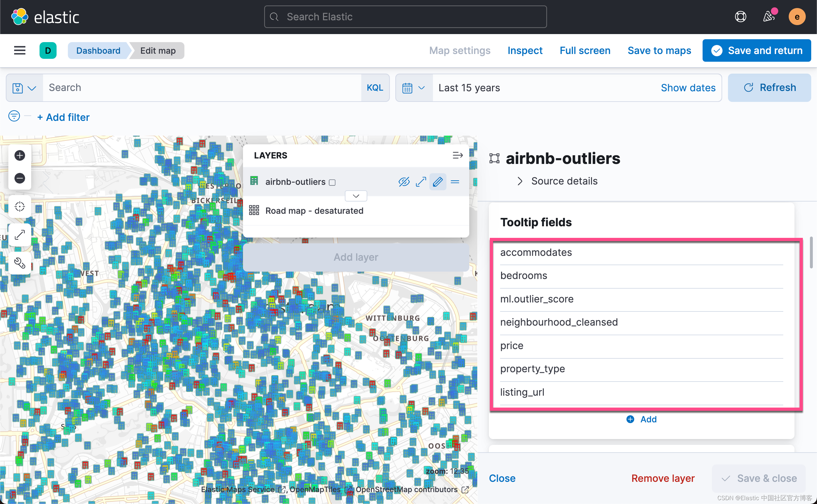Image resolution: width=817 pixels, height=504 pixels.
Task: Click edit layer pencil for airbnb-outliers
Action: click(438, 182)
